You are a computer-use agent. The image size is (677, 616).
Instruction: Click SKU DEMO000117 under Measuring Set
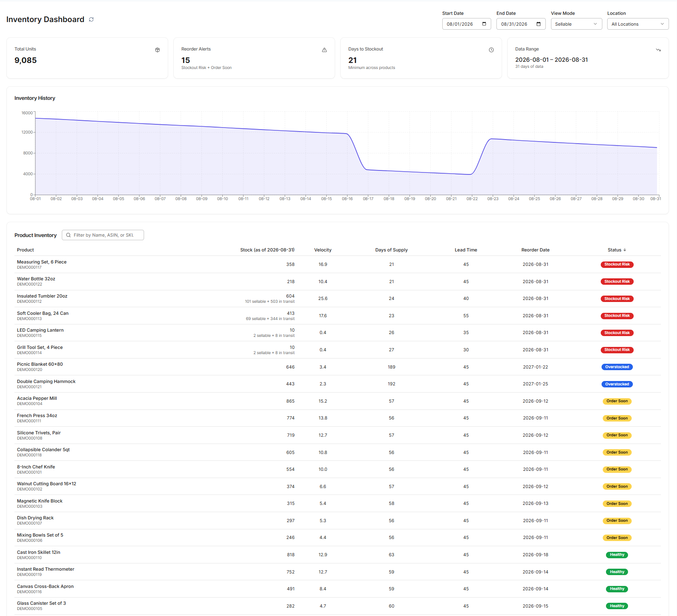[29, 267]
